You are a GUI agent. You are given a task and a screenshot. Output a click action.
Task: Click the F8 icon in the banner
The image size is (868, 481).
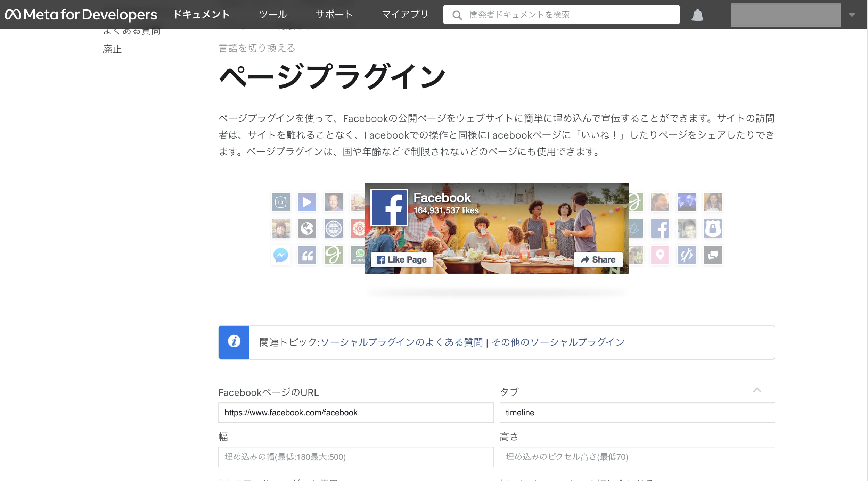coord(280,202)
